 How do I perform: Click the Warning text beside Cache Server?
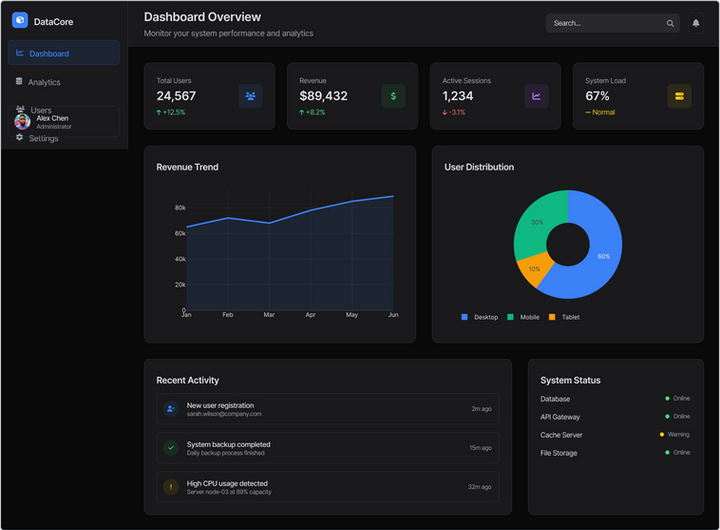[x=679, y=434]
